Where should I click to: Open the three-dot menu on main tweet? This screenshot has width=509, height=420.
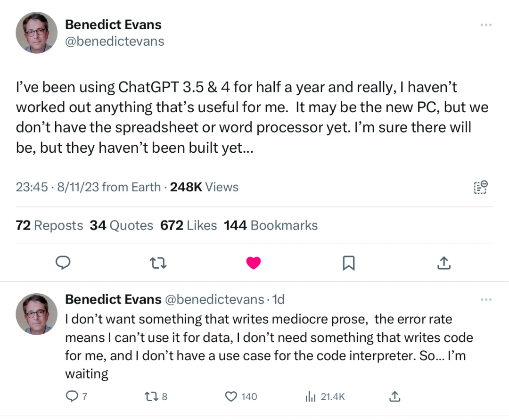coord(486,25)
